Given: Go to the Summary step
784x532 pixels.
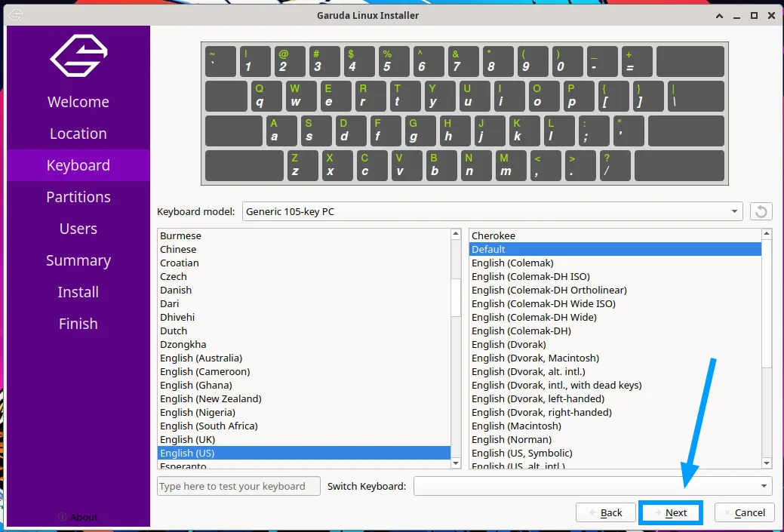Looking at the screenshot, I should point(78,260).
